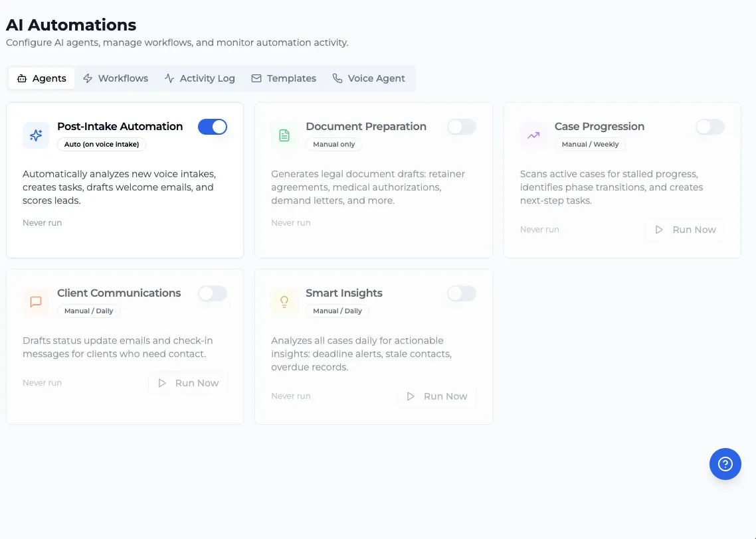The image size is (756, 539).
Task: Switch on the Smart Insights toggle
Action: tap(462, 293)
